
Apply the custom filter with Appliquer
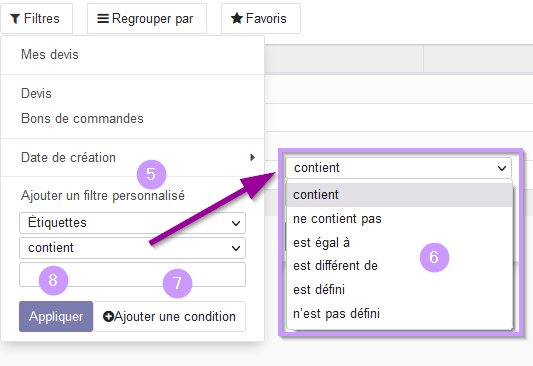pyautogui.click(x=56, y=316)
